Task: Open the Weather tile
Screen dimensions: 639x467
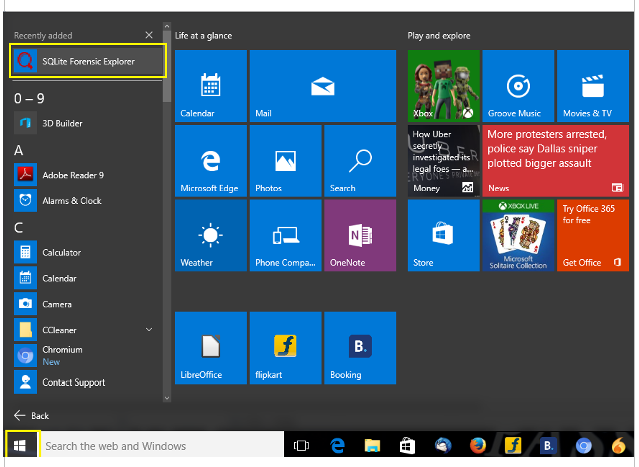Action: (x=211, y=235)
